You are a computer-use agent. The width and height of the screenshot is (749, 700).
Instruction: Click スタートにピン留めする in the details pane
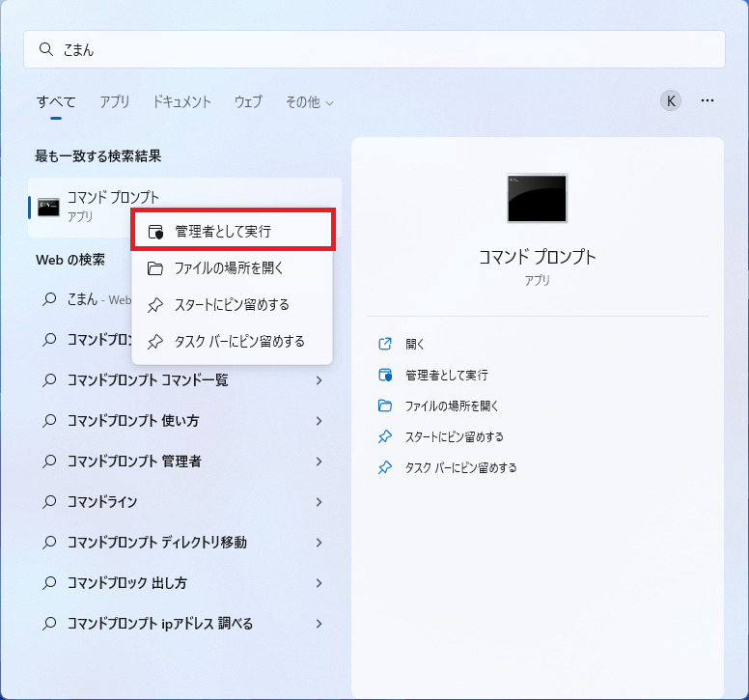[455, 437]
